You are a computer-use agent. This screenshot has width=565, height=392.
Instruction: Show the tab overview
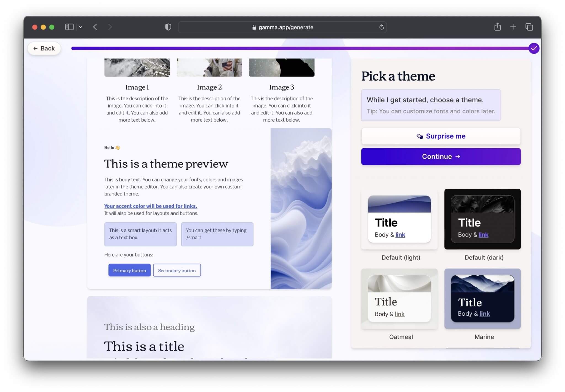[529, 27]
